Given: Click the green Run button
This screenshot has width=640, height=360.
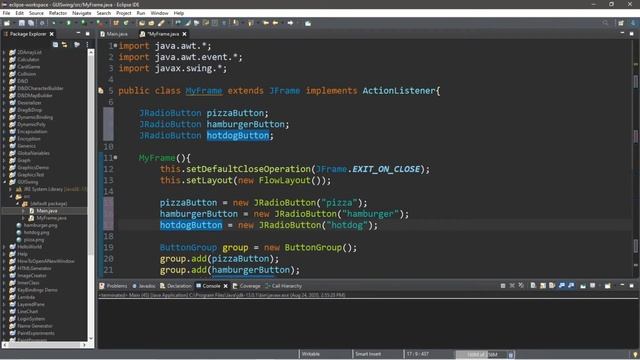Looking at the screenshot, I should (69, 23).
